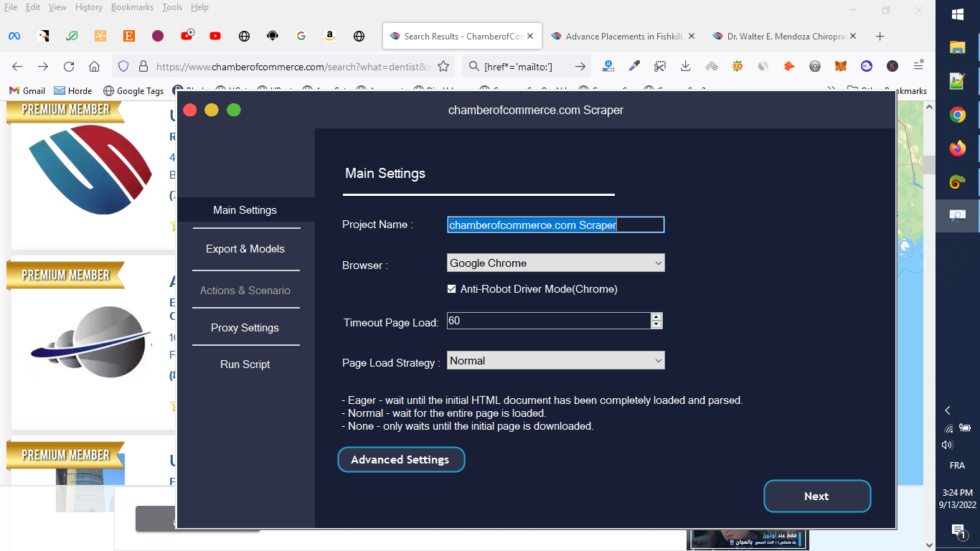Click the FRA keyboard language indicator
This screenshot has height=551, width=980.
tap(957, 466)
